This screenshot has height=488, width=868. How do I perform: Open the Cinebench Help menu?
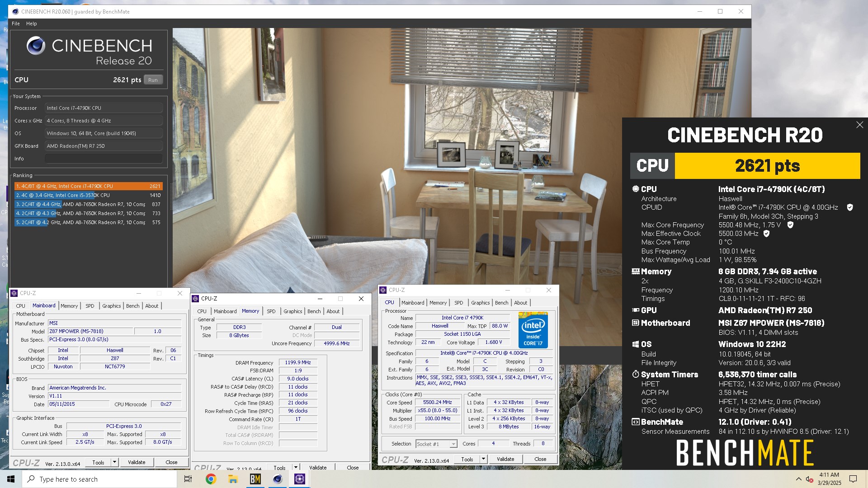pos(31,23)
